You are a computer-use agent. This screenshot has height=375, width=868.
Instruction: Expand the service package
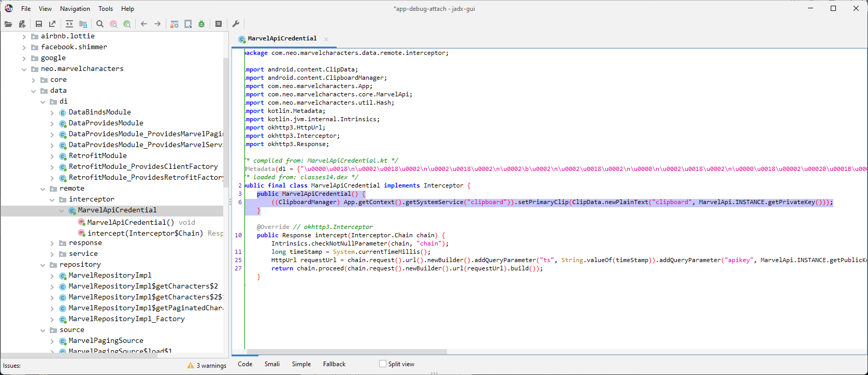(52, 254)
